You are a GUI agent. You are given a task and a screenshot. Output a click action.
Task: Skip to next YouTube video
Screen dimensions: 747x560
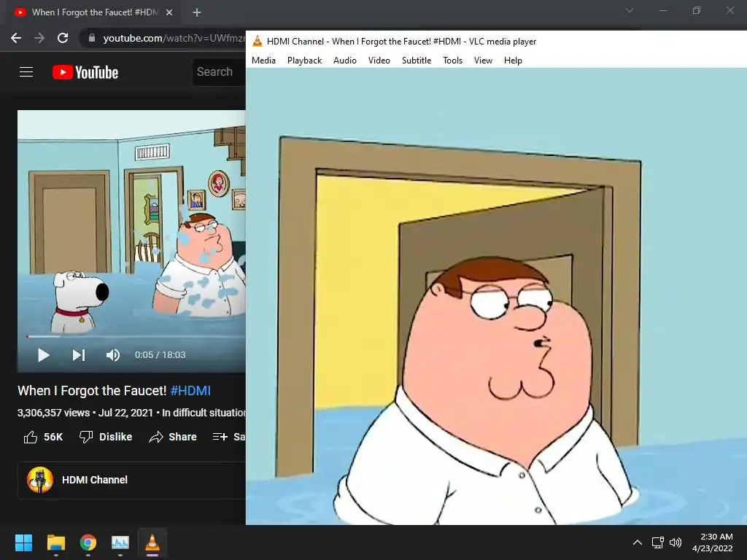coord(79,355)
